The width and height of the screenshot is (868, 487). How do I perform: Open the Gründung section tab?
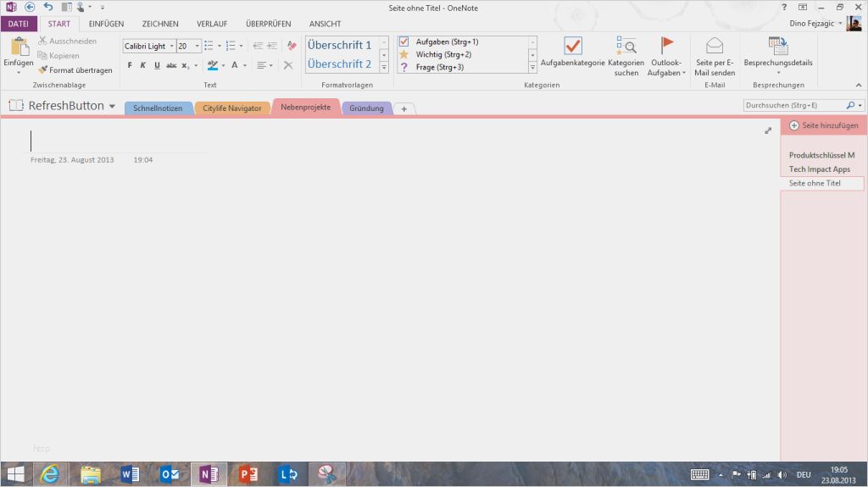(x=366, y=108)
